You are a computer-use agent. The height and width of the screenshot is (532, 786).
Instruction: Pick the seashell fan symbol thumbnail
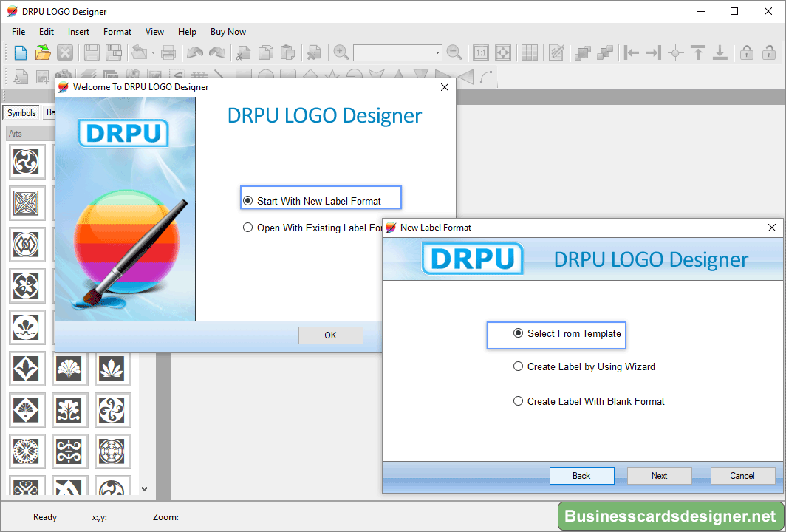point(69,369)
